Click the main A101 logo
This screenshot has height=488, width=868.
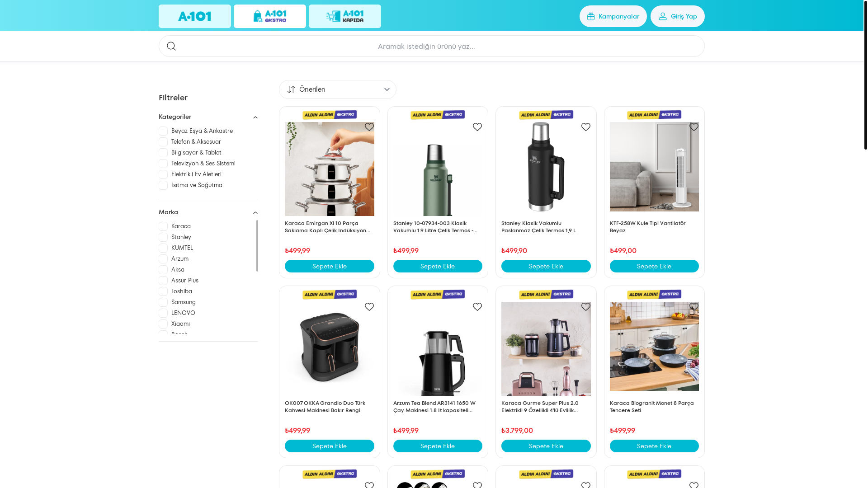[195, 16]
